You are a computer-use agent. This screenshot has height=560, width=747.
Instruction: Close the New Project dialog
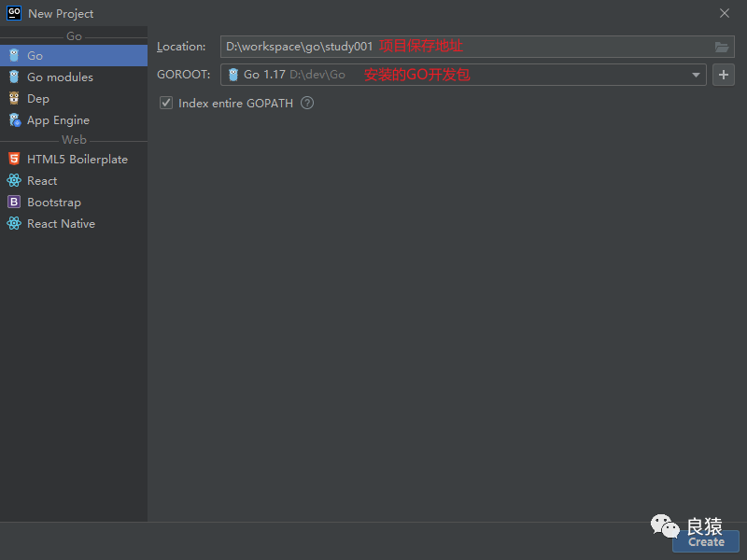[x=725, y=13]
